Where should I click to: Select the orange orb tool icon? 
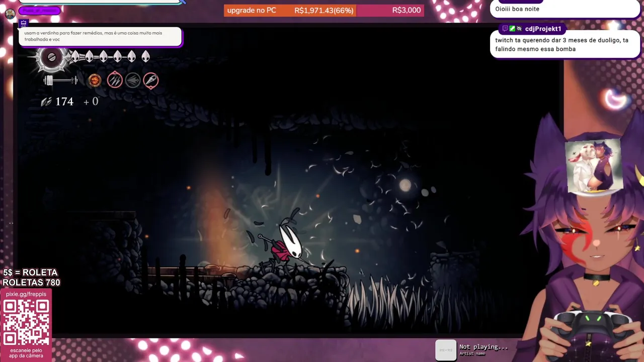pyautogui.click(x=95, y=80)
